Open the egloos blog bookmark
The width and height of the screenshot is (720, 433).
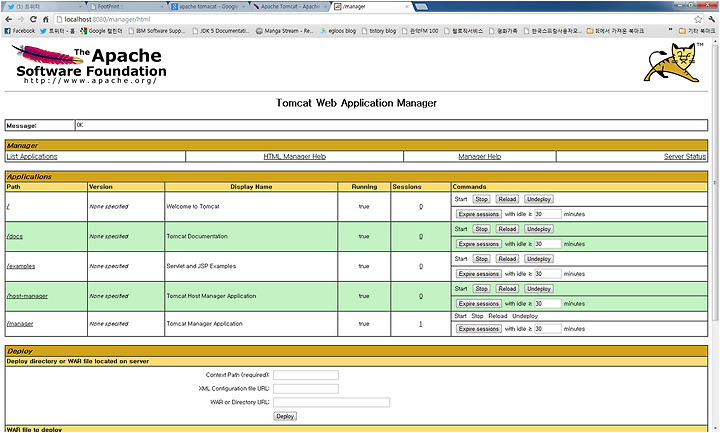[338, 31]
